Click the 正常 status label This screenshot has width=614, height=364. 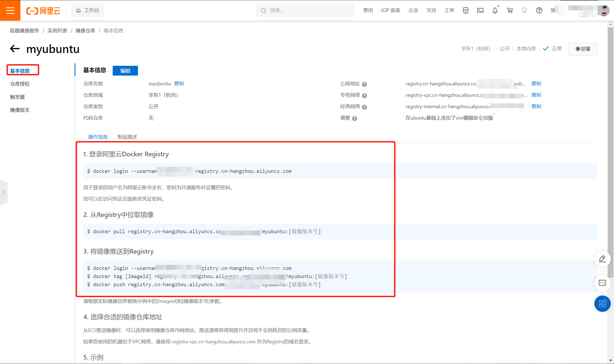click(557, 49)
